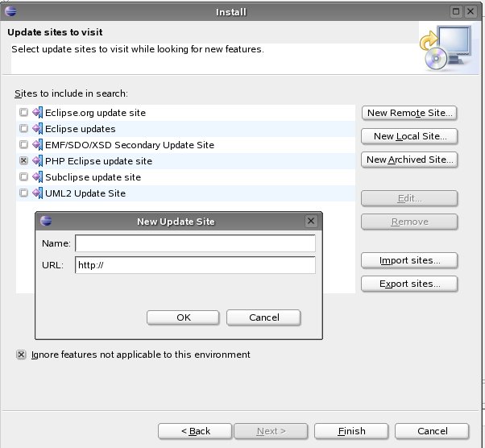Select 'UML2 Update Site' row text
The height and width of the screenshot is (448, 485).
85,193
